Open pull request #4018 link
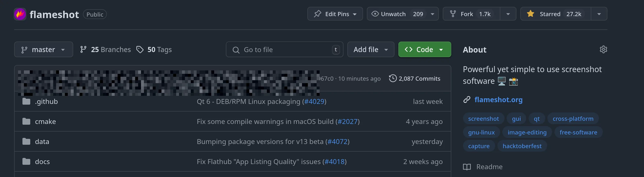Screen dimensions: 644x177 pos(334,161)
